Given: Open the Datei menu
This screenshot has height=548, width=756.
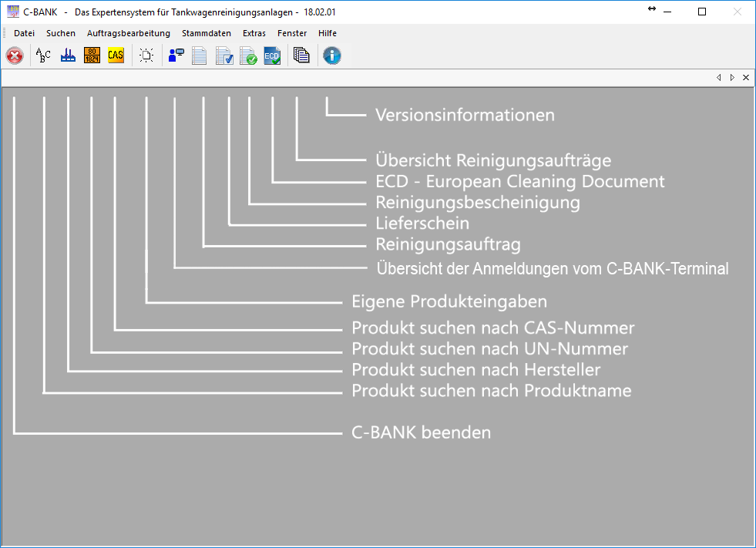Looking at the screenshot, I should point(25,33).
